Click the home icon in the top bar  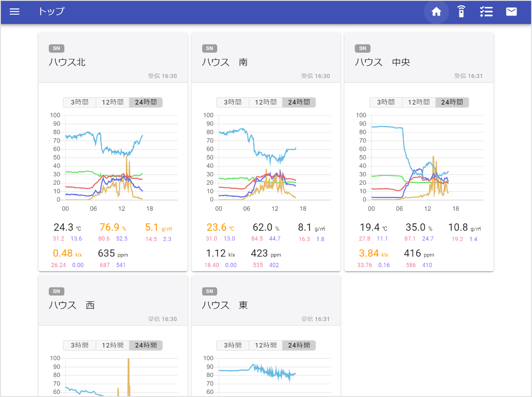(436, 12)
